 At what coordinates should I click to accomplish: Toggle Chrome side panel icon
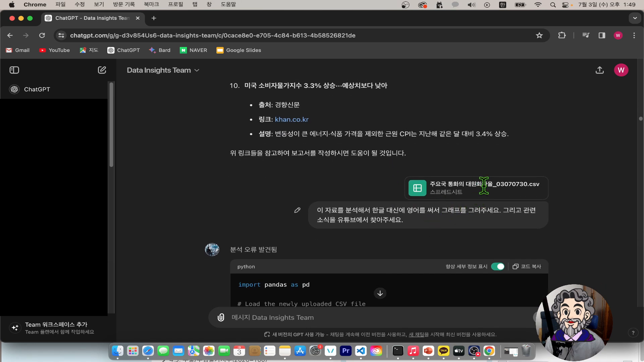[602, 35]
